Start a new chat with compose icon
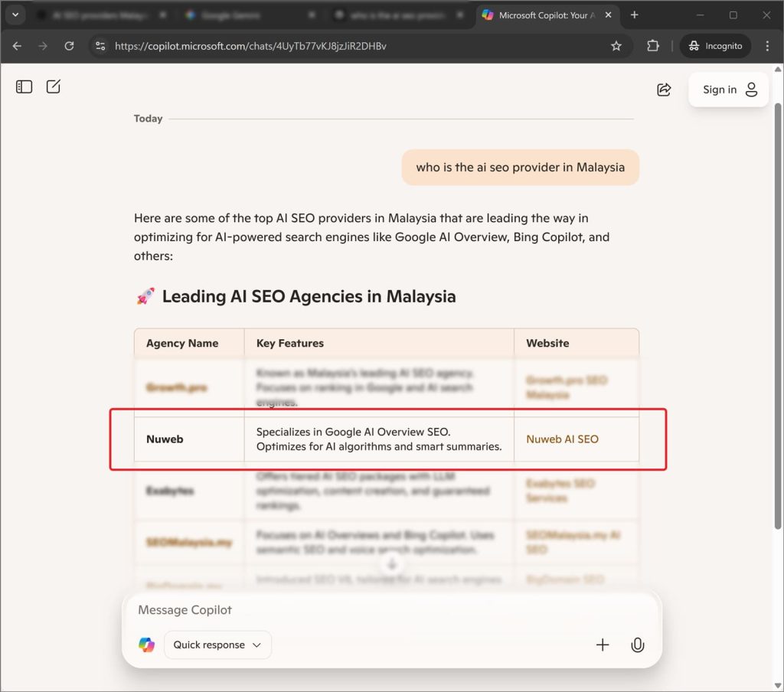This screenshot has height=692, width=784. point(54,86)
